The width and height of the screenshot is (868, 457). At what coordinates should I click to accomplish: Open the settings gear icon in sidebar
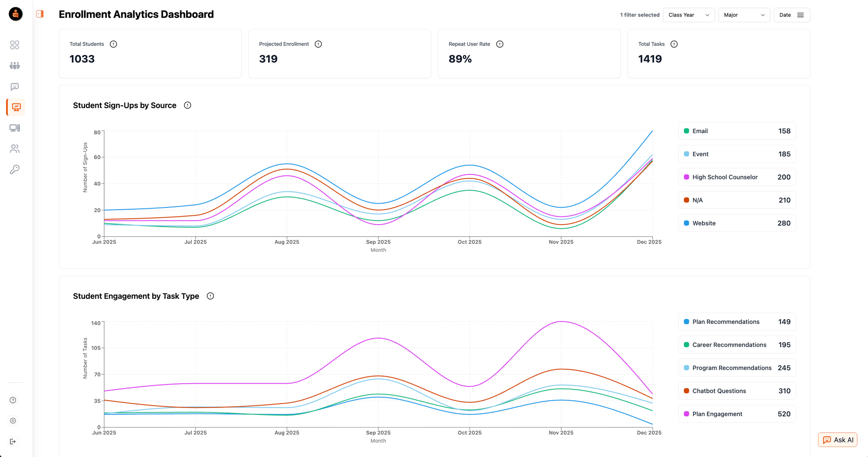[x=13, y=421]
